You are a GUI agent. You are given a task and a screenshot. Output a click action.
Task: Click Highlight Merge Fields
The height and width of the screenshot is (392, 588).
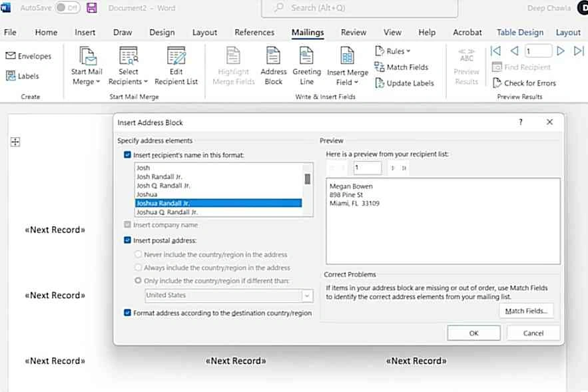click(x=233, y=67)
